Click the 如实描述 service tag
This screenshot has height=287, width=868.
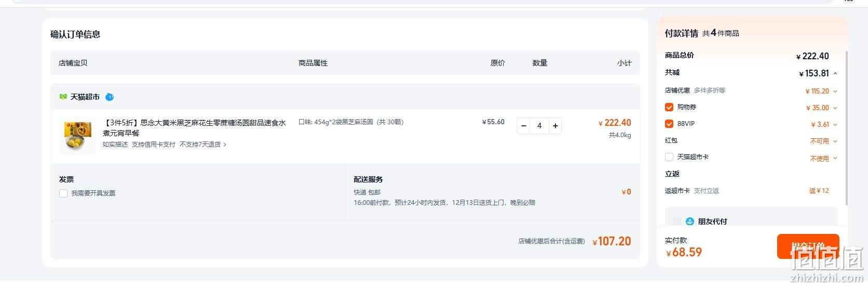[x=115, y=145]
